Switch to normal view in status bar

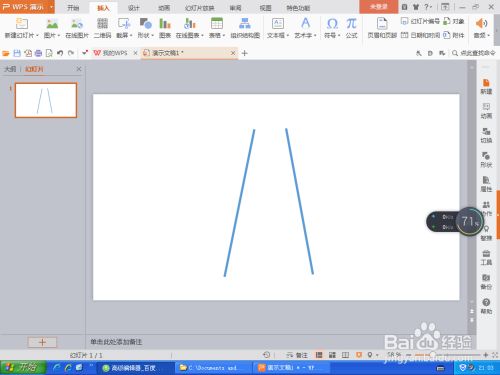319,355
